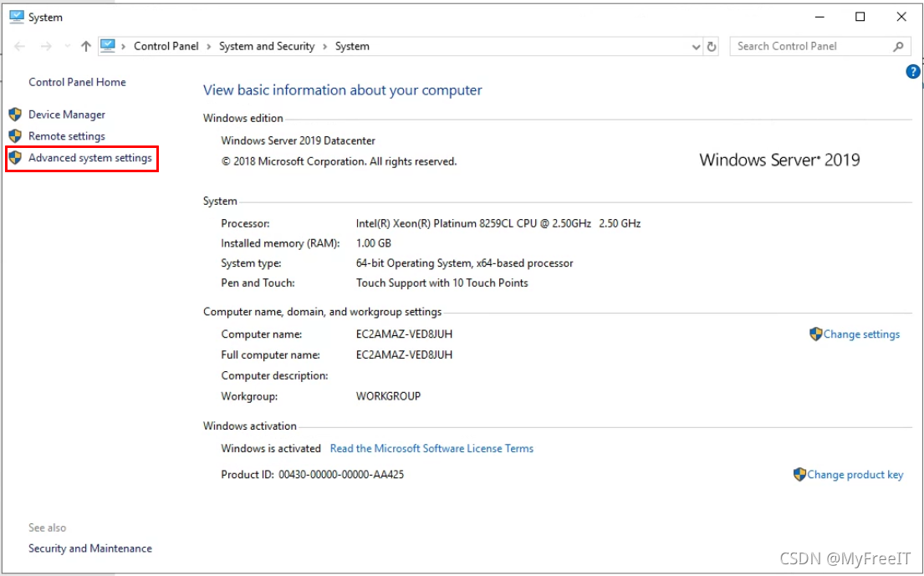Minimize the System window
Screen dimensions: 924x576
pos(819,17)
